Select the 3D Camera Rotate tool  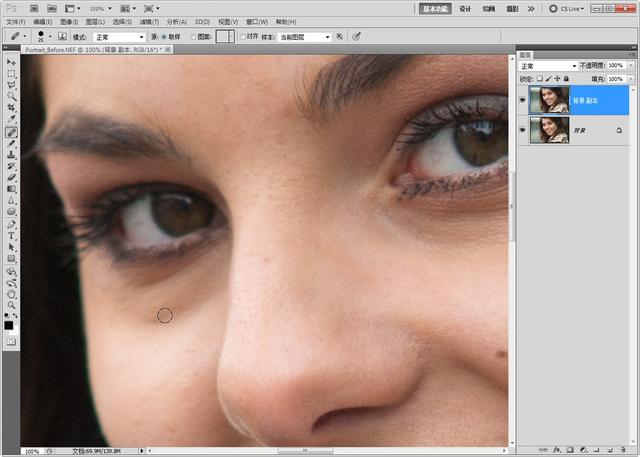pos(11,283)
